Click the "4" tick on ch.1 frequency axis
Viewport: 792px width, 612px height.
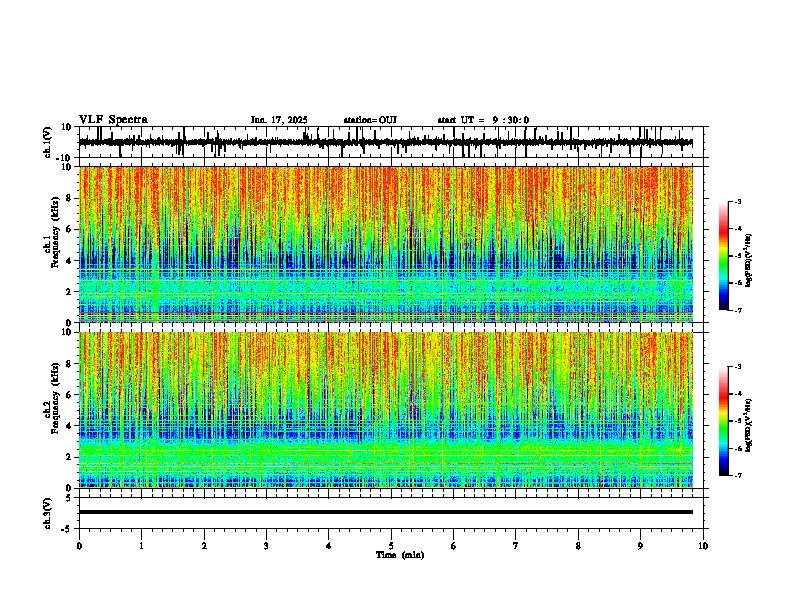[x=70, y=261]
